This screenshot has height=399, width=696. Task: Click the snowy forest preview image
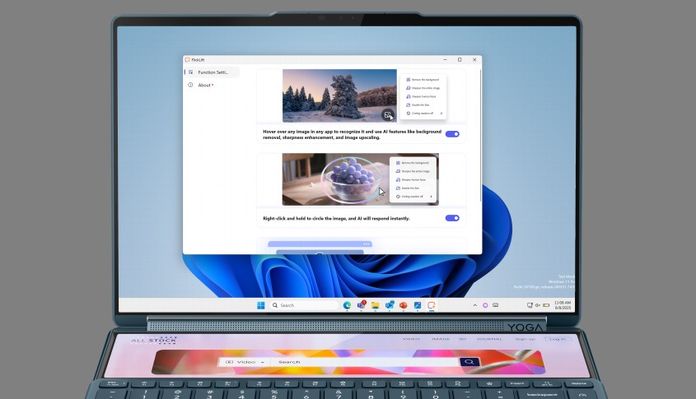coord(340,95)
